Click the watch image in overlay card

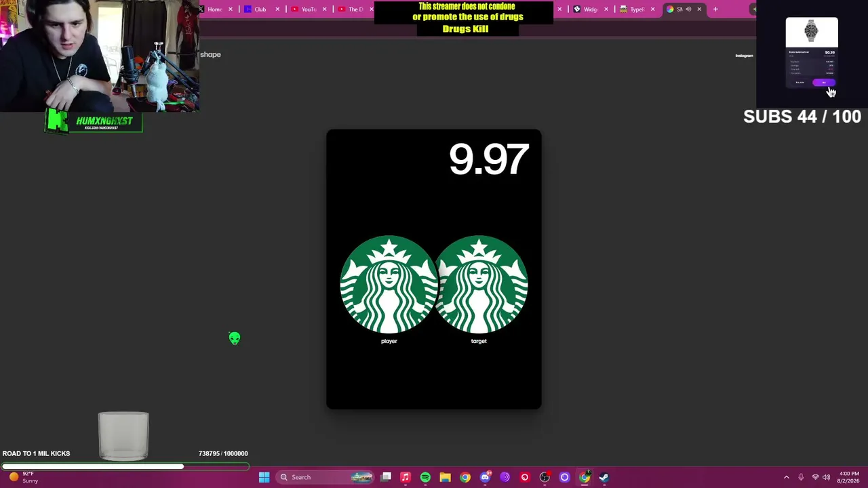812,32
